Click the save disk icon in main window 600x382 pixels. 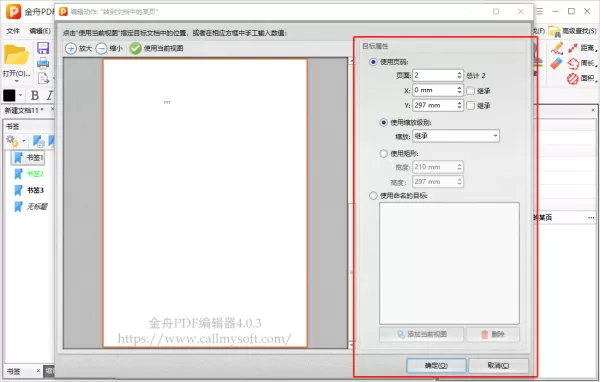pyautogui.click(x=43, y=48)
